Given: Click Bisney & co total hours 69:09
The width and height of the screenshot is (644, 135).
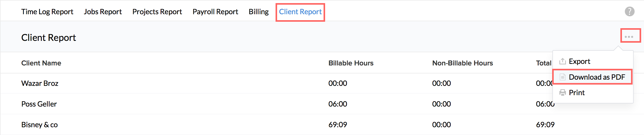Looking at the screenshot, I should 545,125.
